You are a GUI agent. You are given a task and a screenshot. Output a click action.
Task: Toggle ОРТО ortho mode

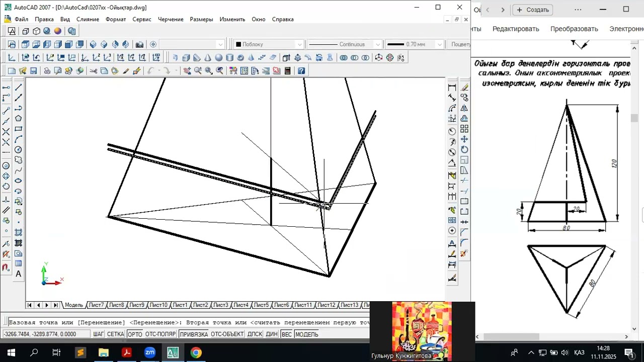[135, 334]
